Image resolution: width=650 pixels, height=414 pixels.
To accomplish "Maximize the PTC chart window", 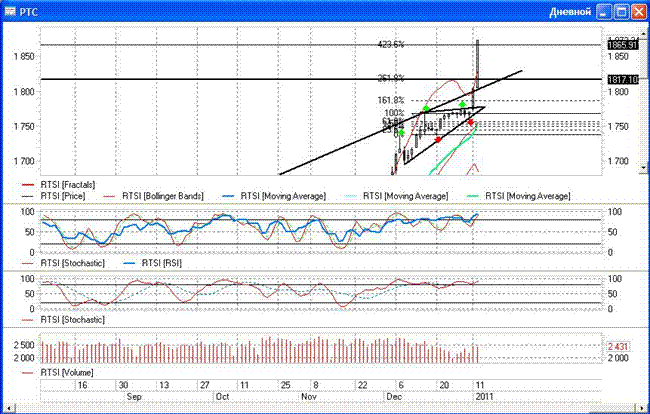I will [622, 12].
